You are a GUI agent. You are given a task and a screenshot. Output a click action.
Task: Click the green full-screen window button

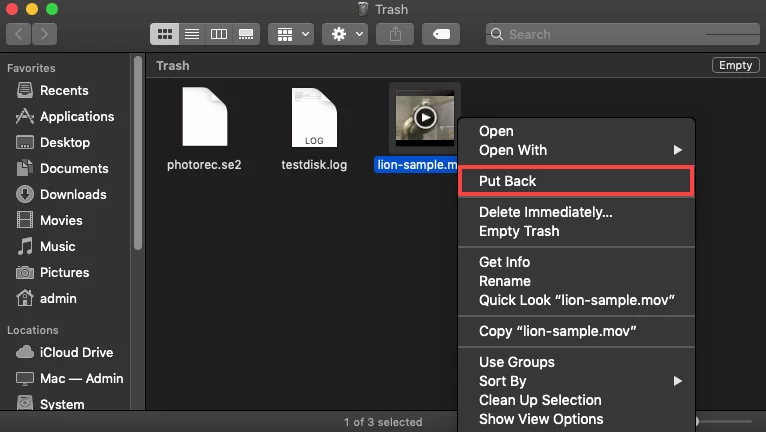[x=52, y=9]
